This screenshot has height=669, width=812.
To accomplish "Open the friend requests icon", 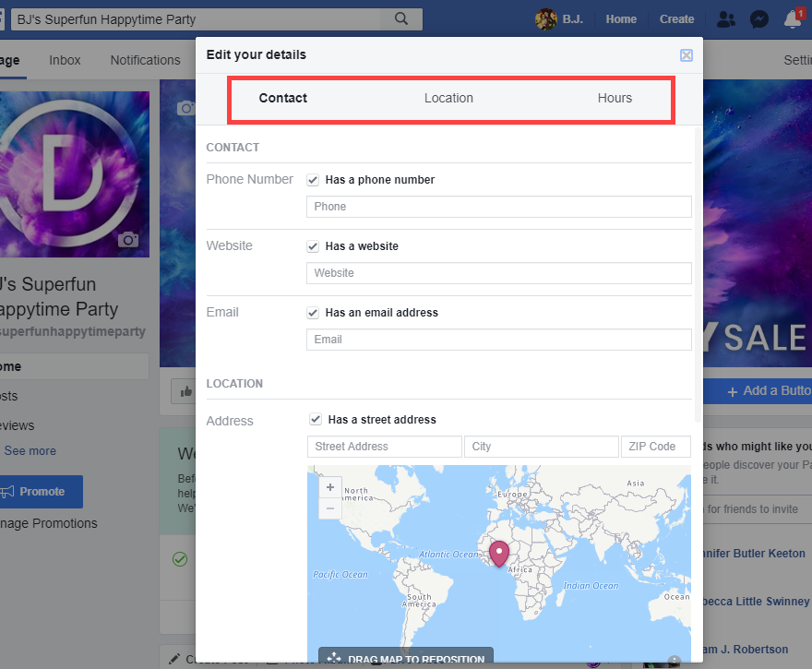I will click(725, 18).
